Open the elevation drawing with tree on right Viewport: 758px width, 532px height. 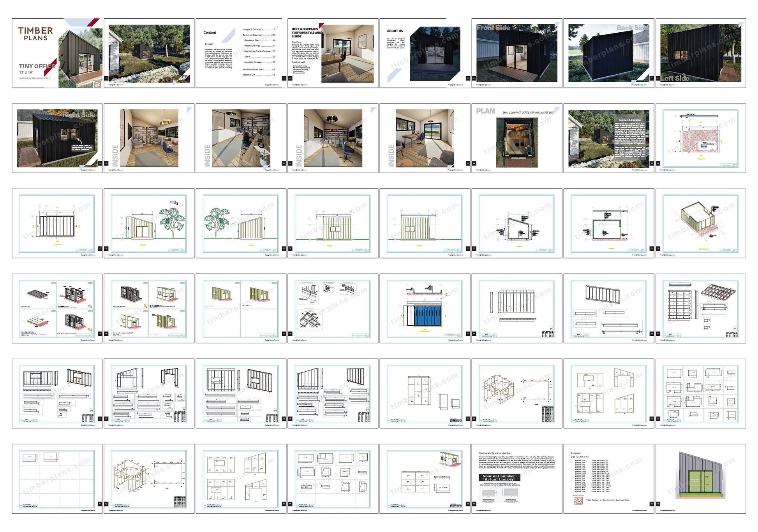point(149,223)
